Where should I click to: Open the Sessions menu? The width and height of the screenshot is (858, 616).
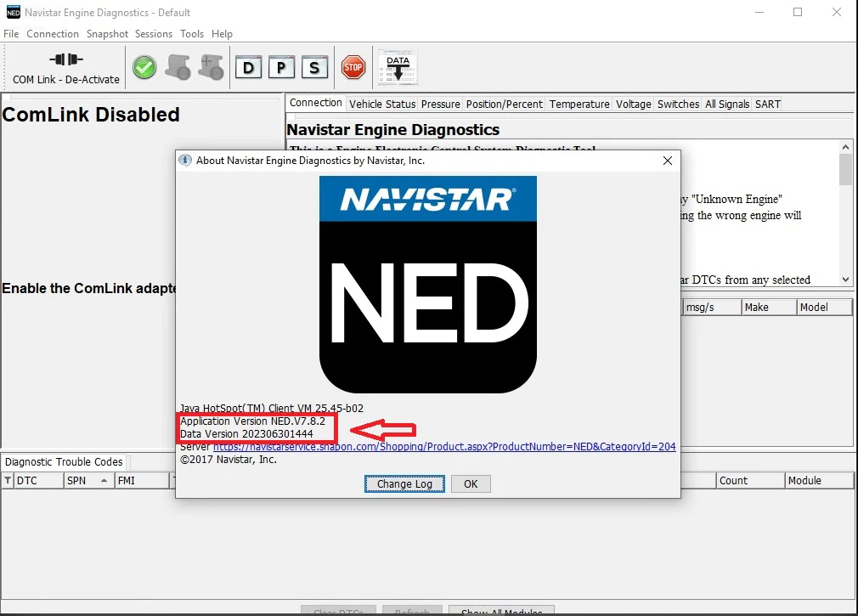click(x=154, y=34)
